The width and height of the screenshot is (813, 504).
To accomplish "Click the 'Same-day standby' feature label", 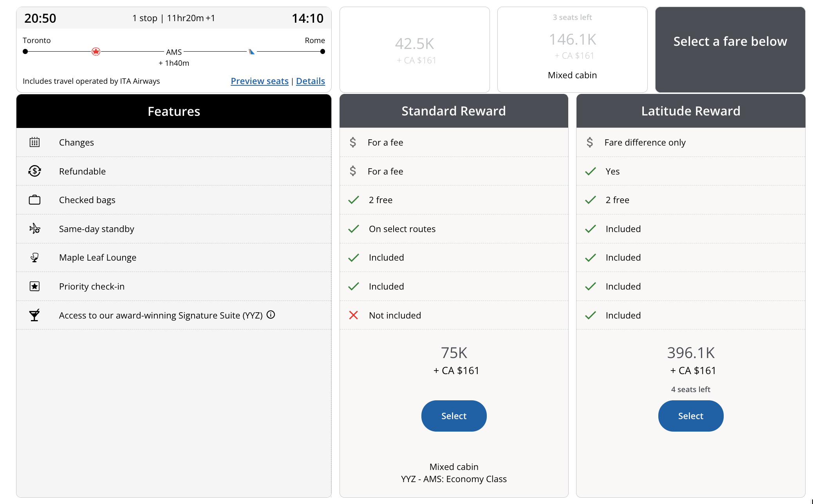I will click(x=96, y=229).
